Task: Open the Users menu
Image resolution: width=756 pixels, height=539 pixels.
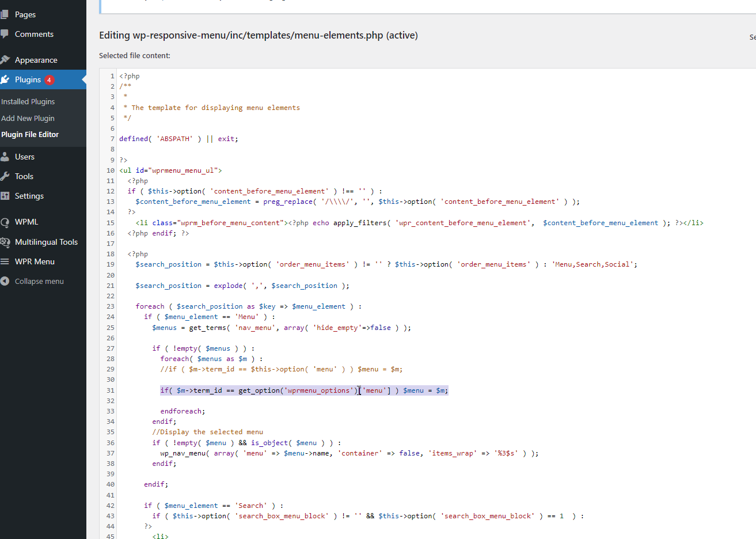Action: pyautogui.click(x=25, y=157)
